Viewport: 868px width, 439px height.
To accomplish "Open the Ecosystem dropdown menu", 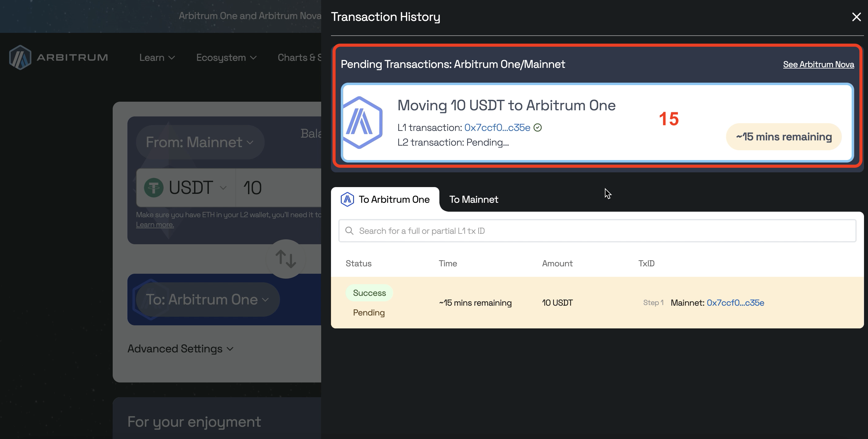I will point(226,58).
